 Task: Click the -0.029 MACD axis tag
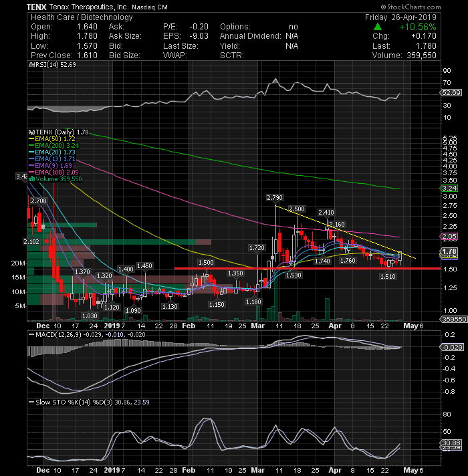pos(452,347)
